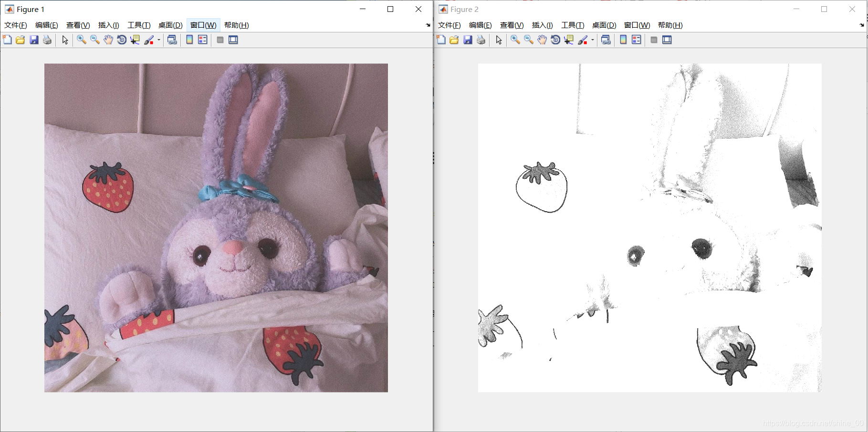Show Plot Tools and dock Figure 1

233,40
